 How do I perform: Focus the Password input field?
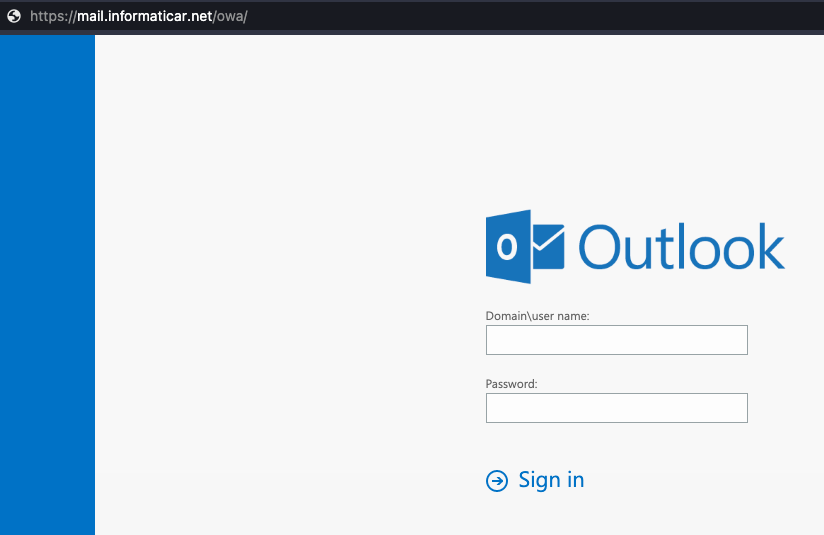[616, 408]
